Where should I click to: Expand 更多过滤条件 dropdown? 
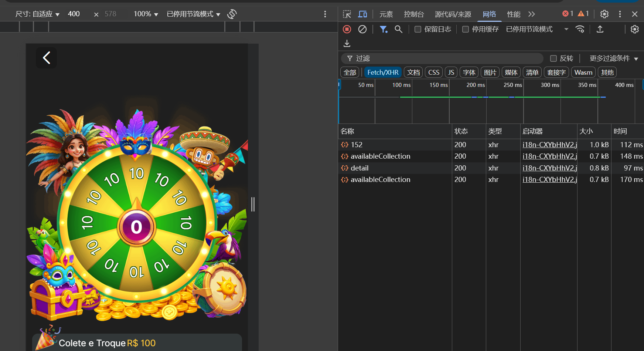pyautogui.click(x=614, y=58)
